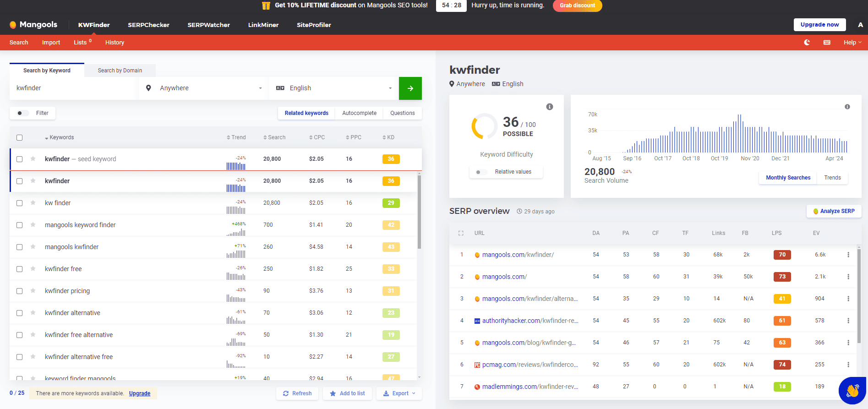Select checkbox for kw finder

click(19, 203)
